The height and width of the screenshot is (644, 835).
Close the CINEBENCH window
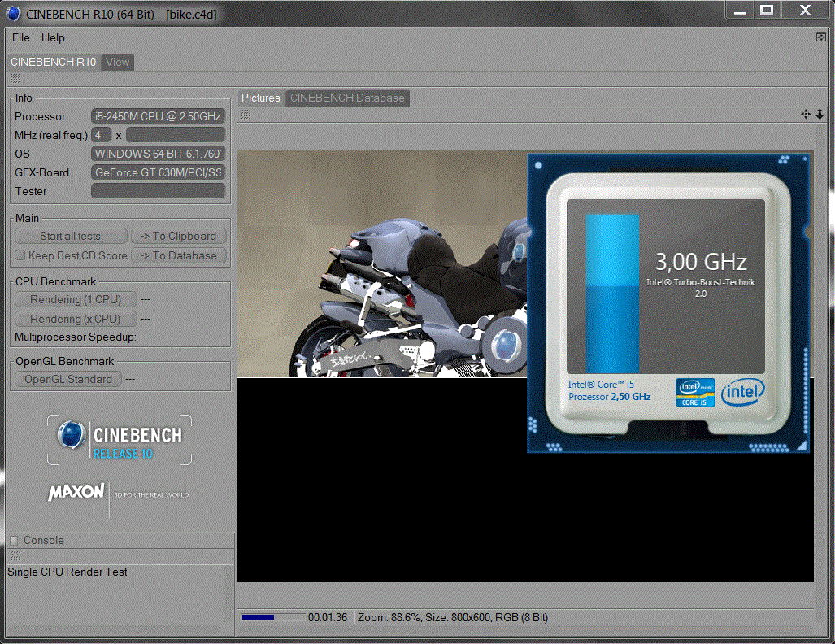coord(805,11)
